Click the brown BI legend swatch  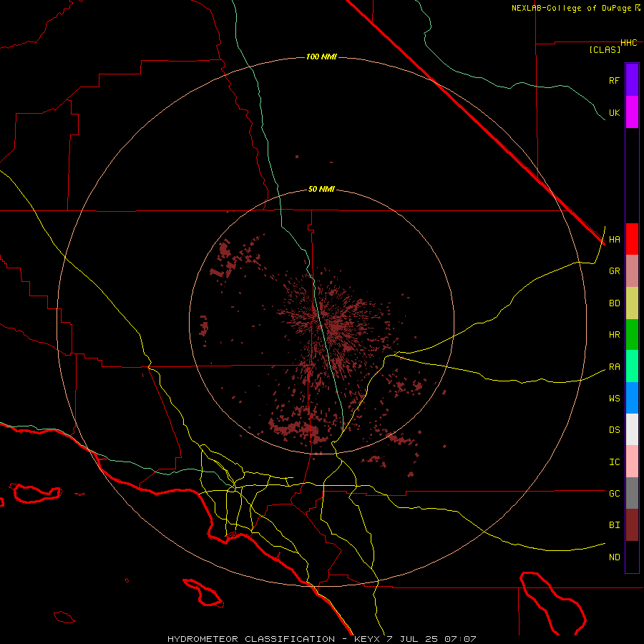coord(632,525)
